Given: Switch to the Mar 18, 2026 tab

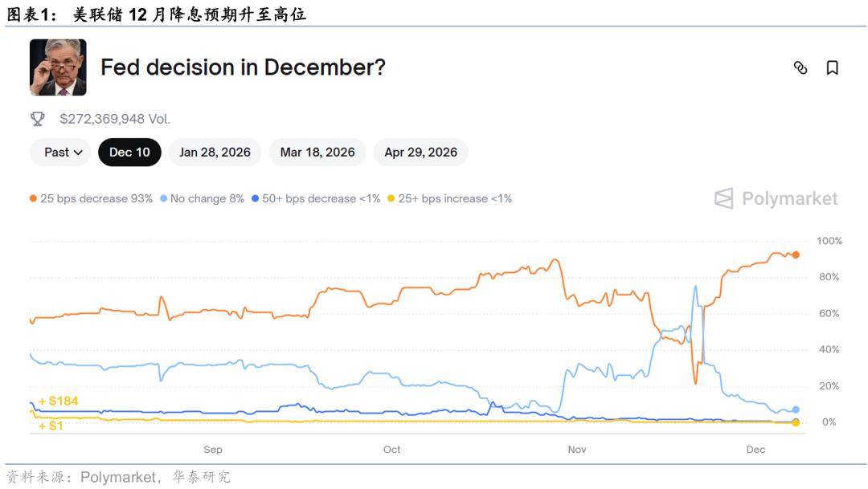Looking at the screenshot, I should pyautogui.click(x=317, y=152).
